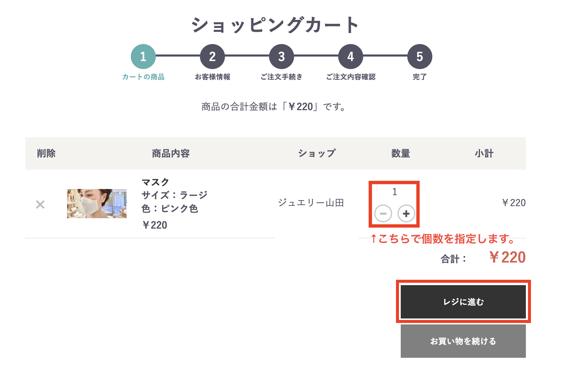This screenshot has width=567, height=392.
Task: Click the ジュエリー山田 shop name
Action: [311, 203]
